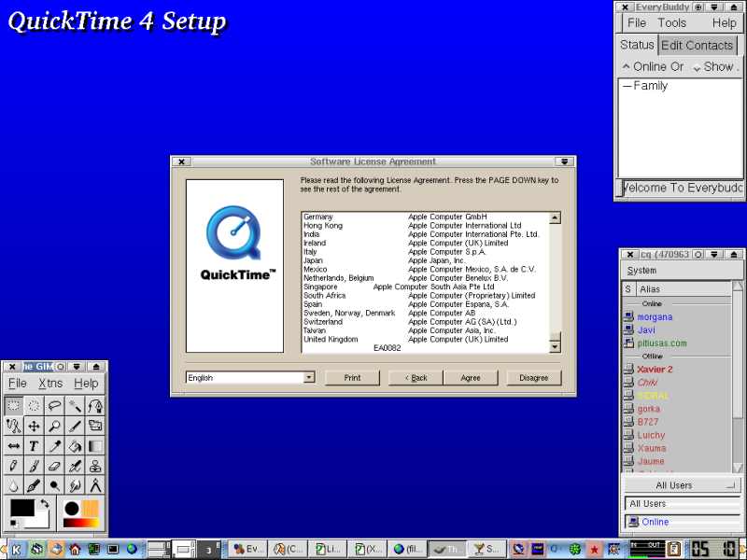Click the black foreground color swatch
This screenshot has height=560, width=747.
[21, 508]
